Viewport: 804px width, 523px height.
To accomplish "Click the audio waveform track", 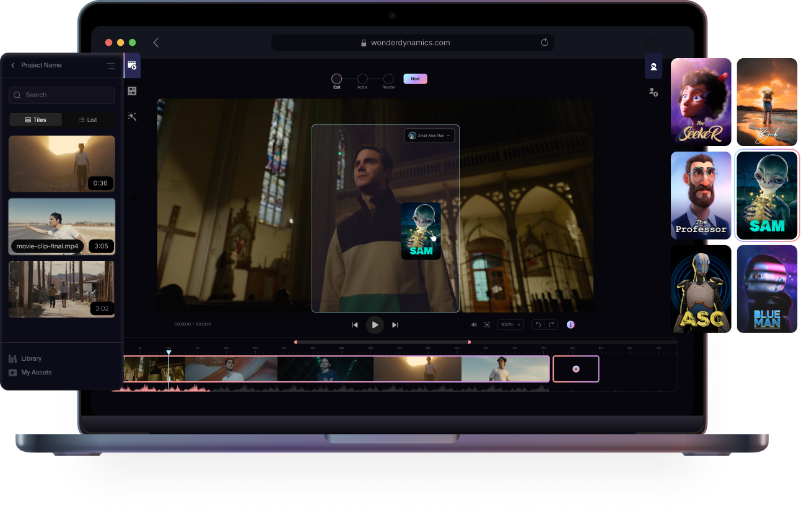I will click(331, 388).
